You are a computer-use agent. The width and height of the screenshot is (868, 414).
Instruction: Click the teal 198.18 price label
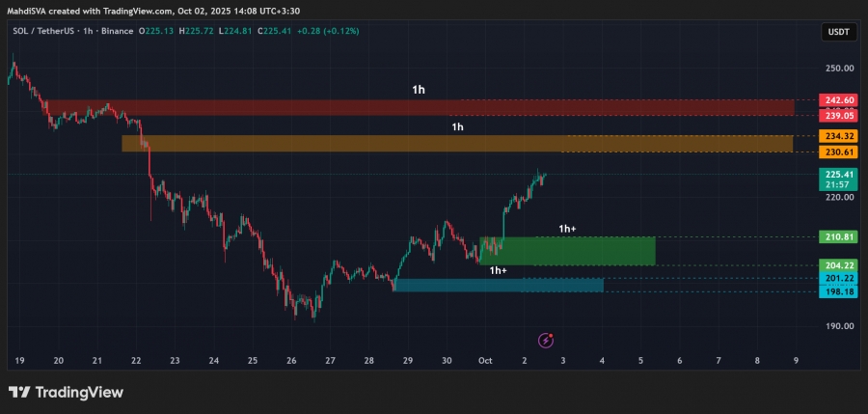837,291
